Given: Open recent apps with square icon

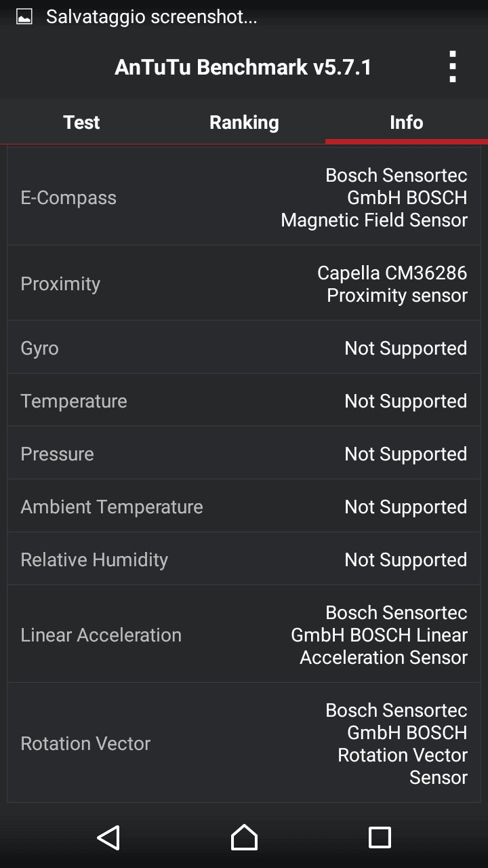Looking at the screenshot, I should 380,837.
